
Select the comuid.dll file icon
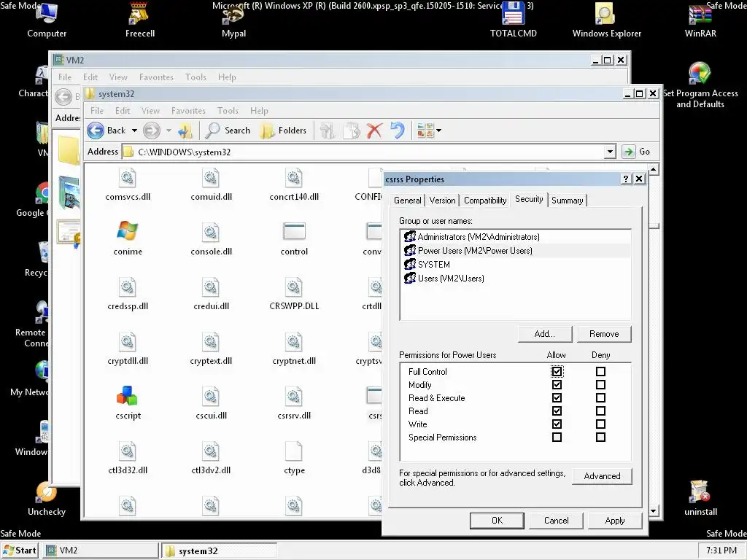211,178
